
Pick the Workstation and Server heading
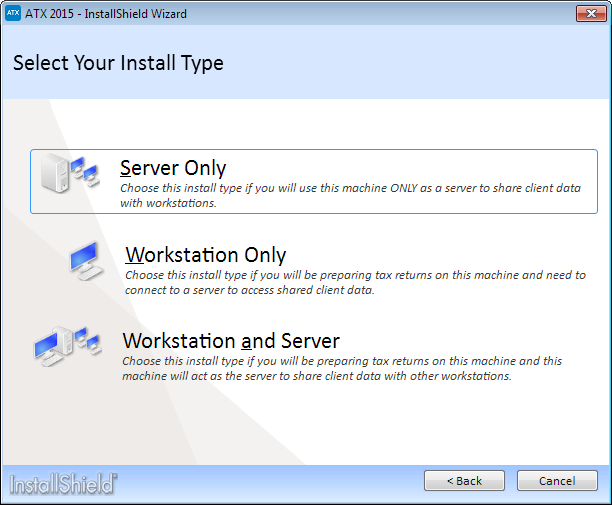coord(231,341)
